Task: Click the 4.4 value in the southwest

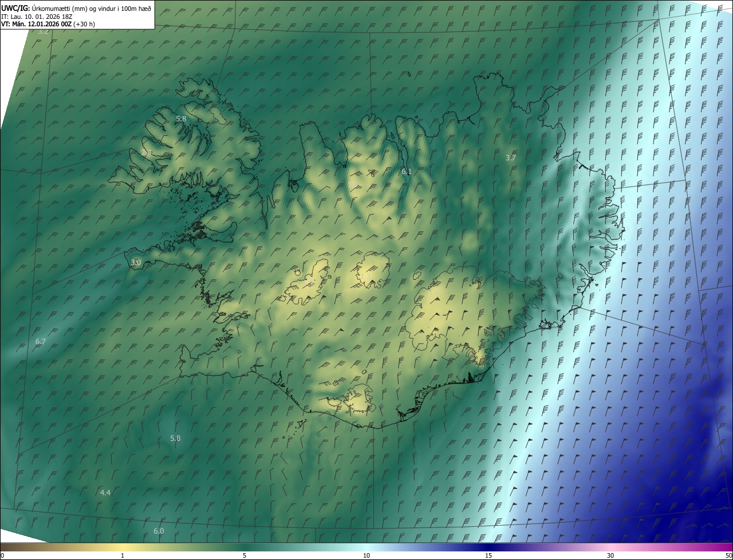Action: pos(105,492)
